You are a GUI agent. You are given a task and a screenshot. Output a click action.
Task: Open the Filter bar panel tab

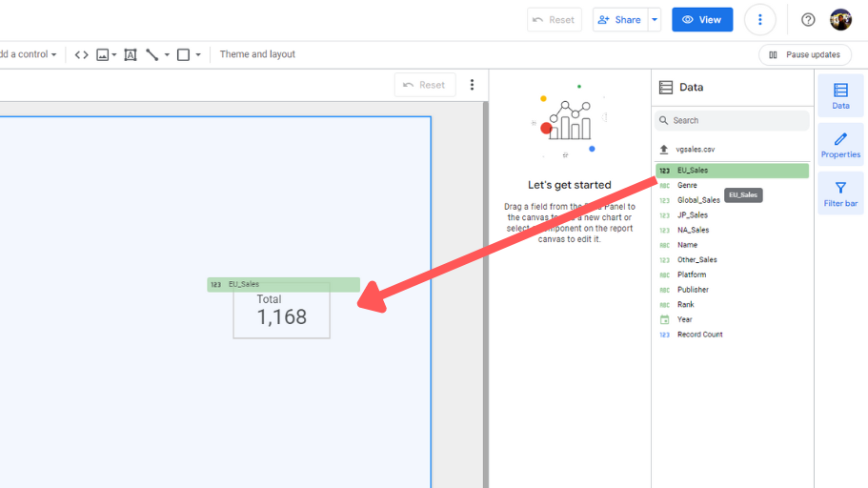(x=840, y=194)
